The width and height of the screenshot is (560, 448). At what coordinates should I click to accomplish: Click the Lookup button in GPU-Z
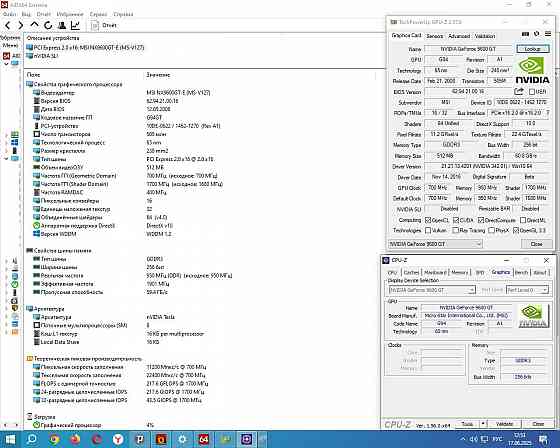(x=532, y=49)
